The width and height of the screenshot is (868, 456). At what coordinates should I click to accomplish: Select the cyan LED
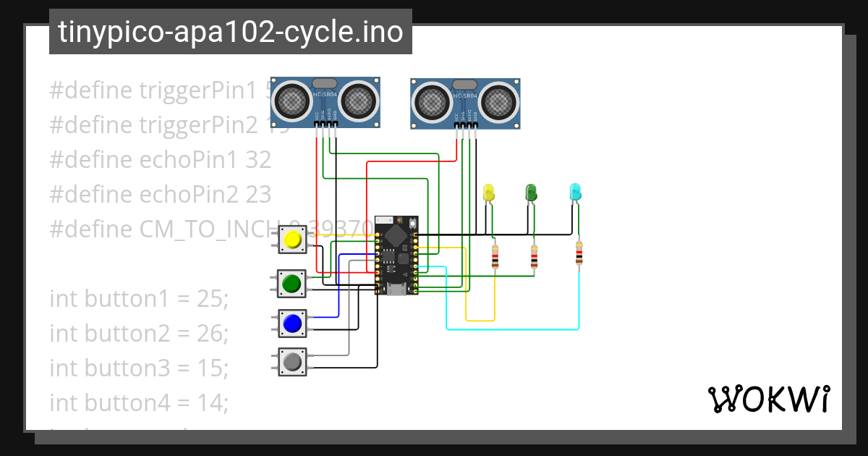[576, 192]
